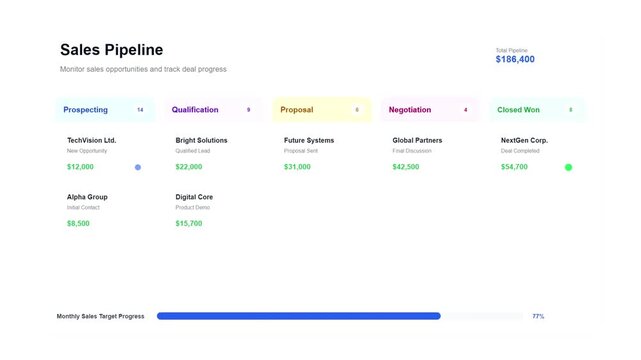Open the TechVision Ltd. deal card

(x=105, y=154)
